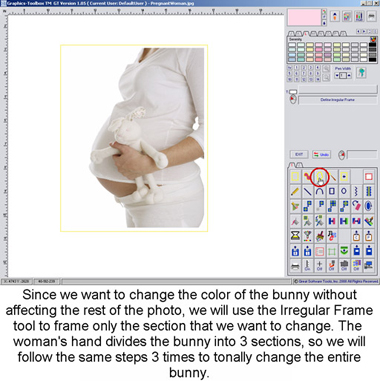Increase pen width with right arrow
The width and height of the screenshot is (380, 381).
click(x=349, y=76)
